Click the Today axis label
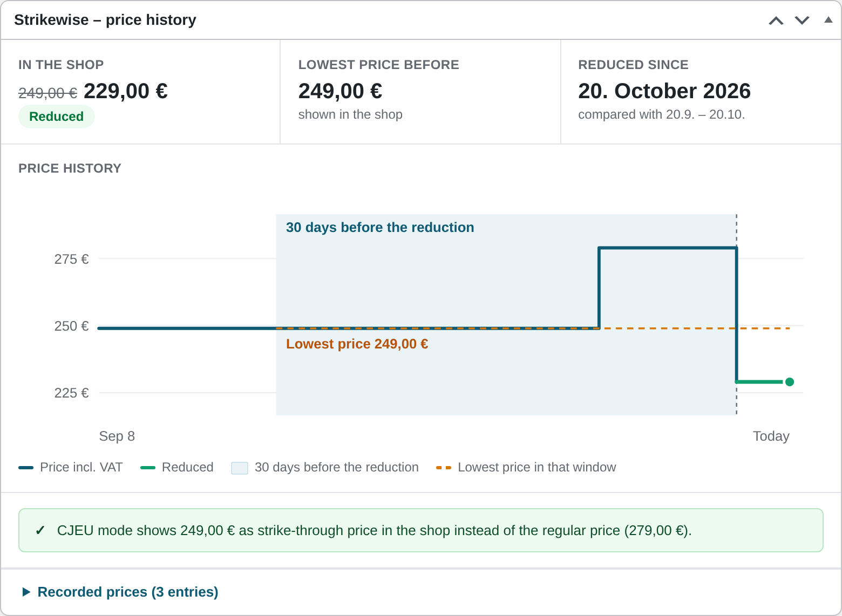The image size is (842, 616). point(771,436)
